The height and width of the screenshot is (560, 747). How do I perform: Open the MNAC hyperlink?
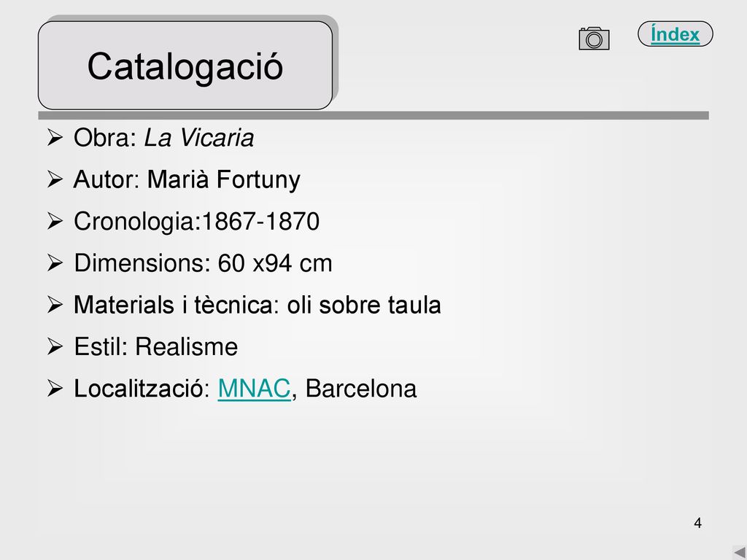click(254, 389)
